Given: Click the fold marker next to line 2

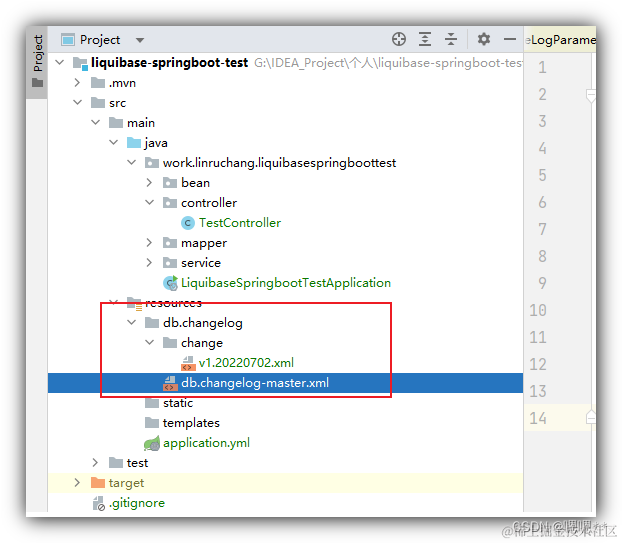Looking at the screenshot, I should 591,95.
